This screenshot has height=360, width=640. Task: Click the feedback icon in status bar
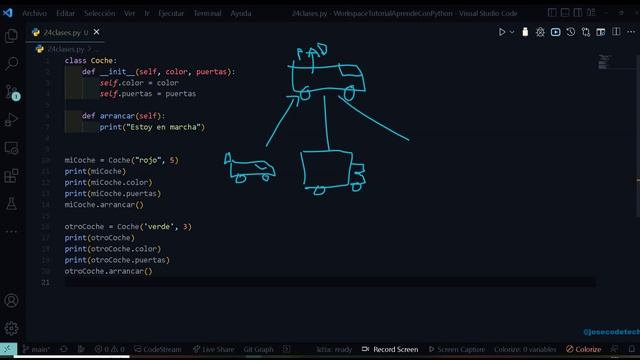coord(614,349)
